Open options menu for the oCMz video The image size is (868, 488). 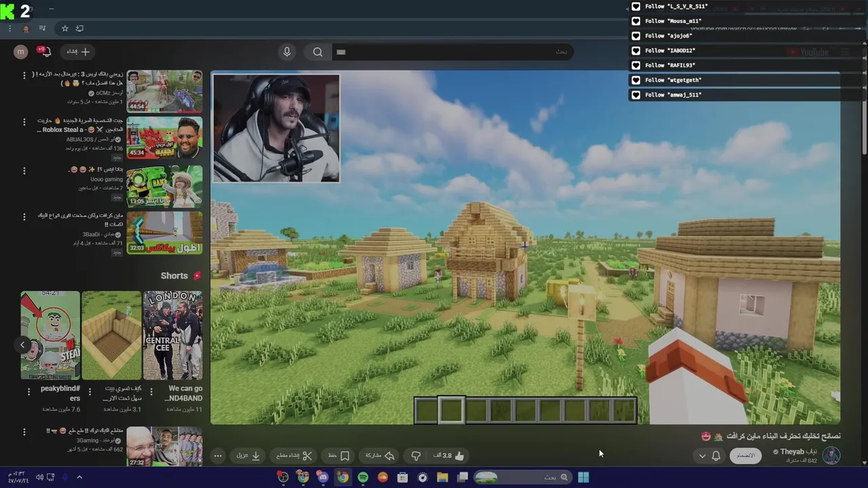(24, 75)
